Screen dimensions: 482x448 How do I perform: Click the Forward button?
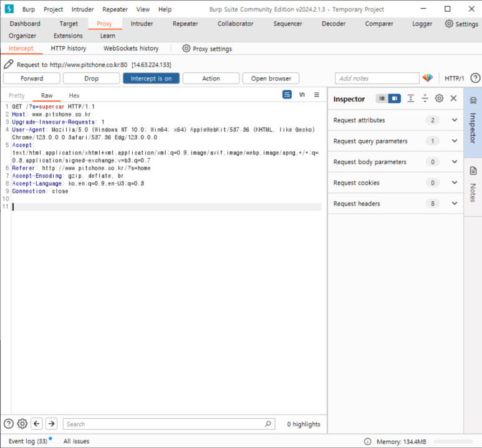(x=32, y=79)
